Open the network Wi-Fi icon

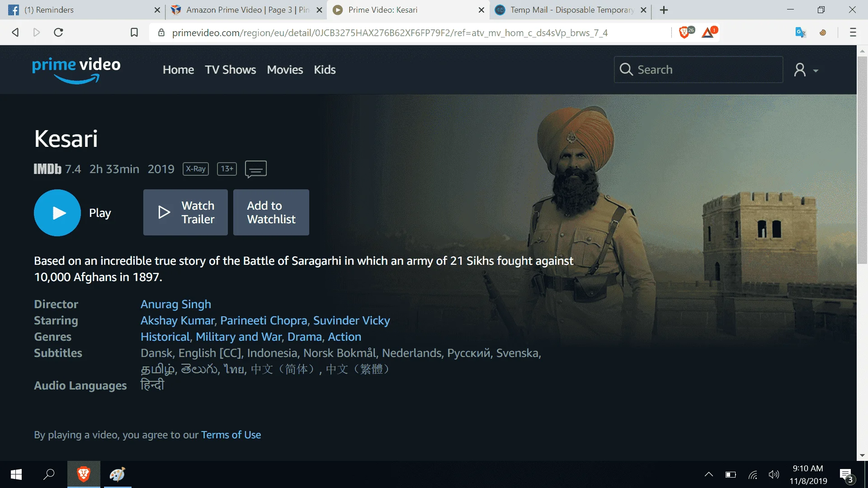click(x=753, y=474)
